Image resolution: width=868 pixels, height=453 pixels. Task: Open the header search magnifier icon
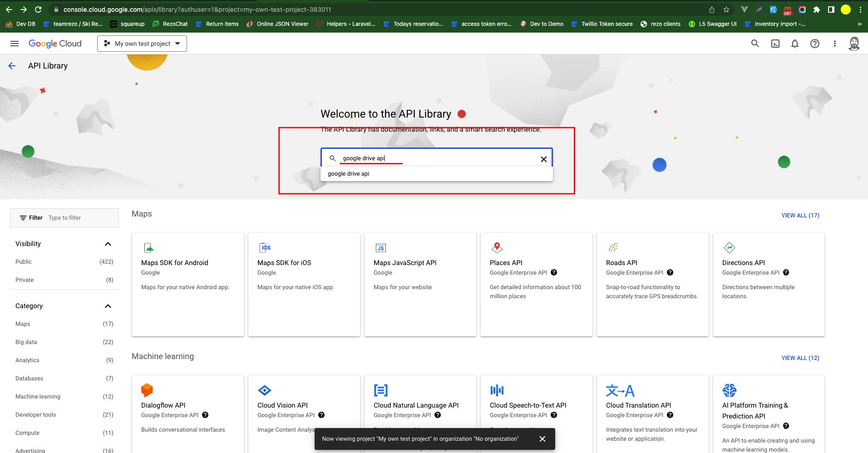[x=755, y=44]
